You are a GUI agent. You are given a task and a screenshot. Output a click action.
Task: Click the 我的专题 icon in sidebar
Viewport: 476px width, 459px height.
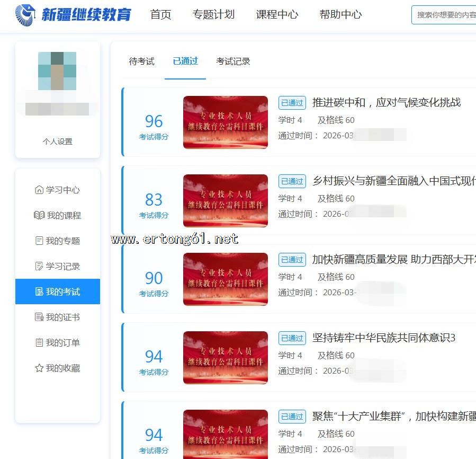(39, 241)
